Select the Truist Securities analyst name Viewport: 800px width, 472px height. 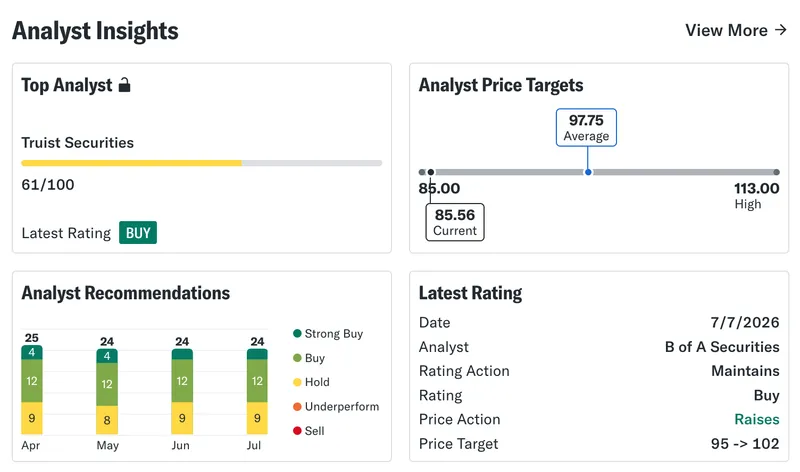(x=78, y=143)
